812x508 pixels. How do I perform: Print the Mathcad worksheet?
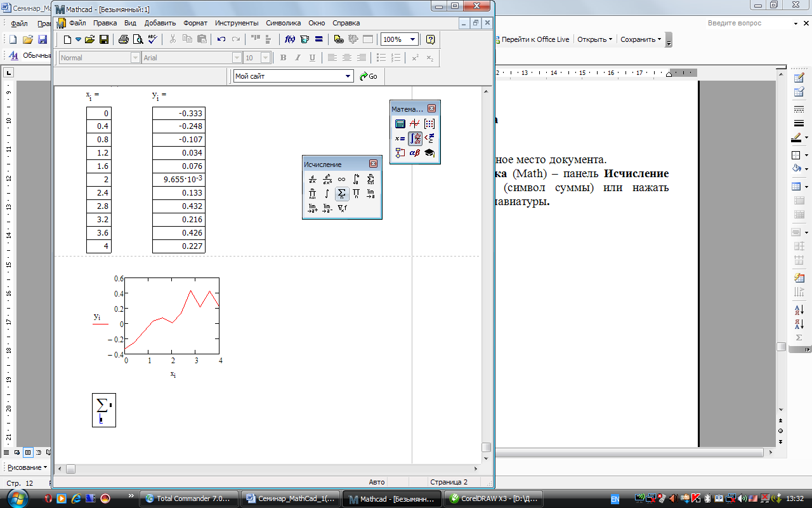click(x=124, y=39)
